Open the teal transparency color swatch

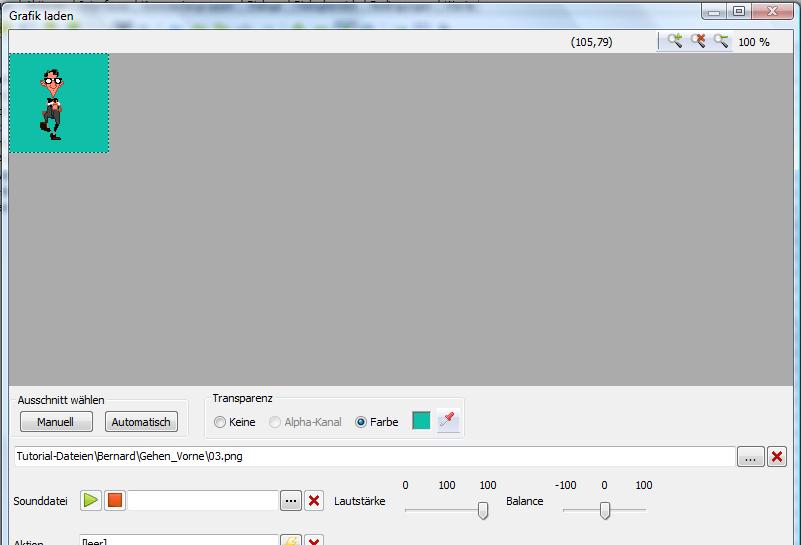[421, 421]
